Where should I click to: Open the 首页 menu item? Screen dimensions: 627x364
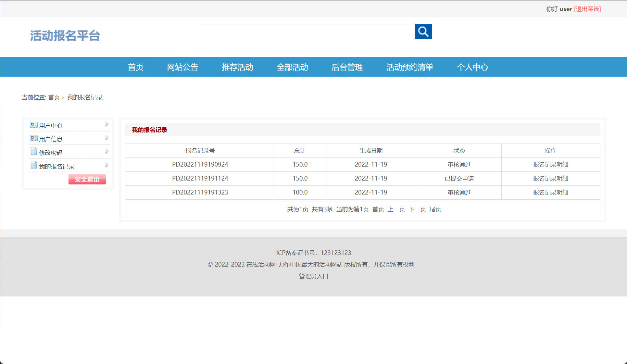[136, 67]
